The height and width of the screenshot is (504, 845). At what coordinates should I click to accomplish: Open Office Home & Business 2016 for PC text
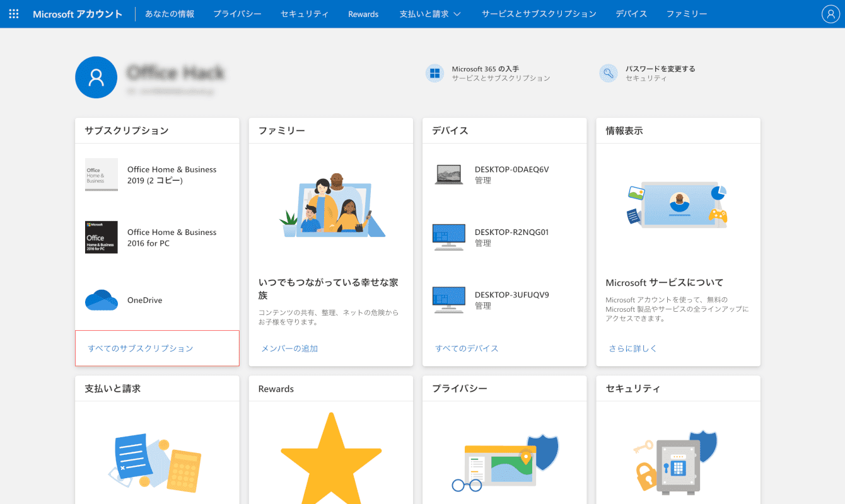[172, 238]
